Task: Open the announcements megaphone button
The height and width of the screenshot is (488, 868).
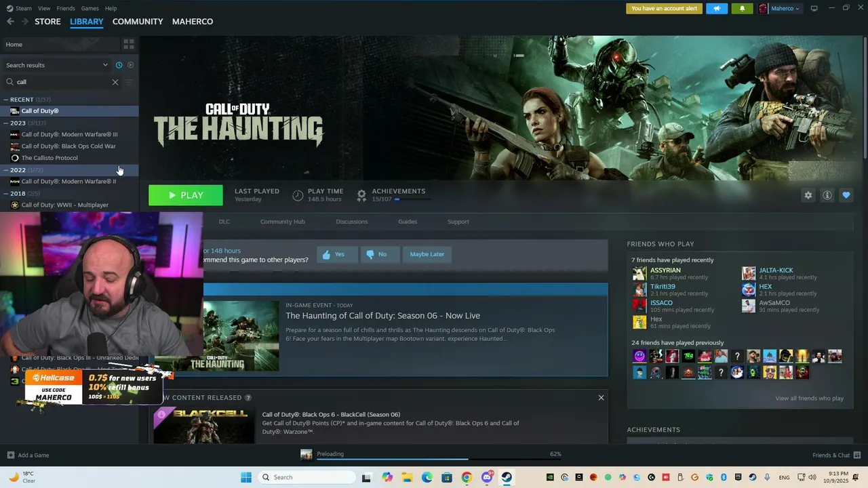Action: [x=716, y=8]
